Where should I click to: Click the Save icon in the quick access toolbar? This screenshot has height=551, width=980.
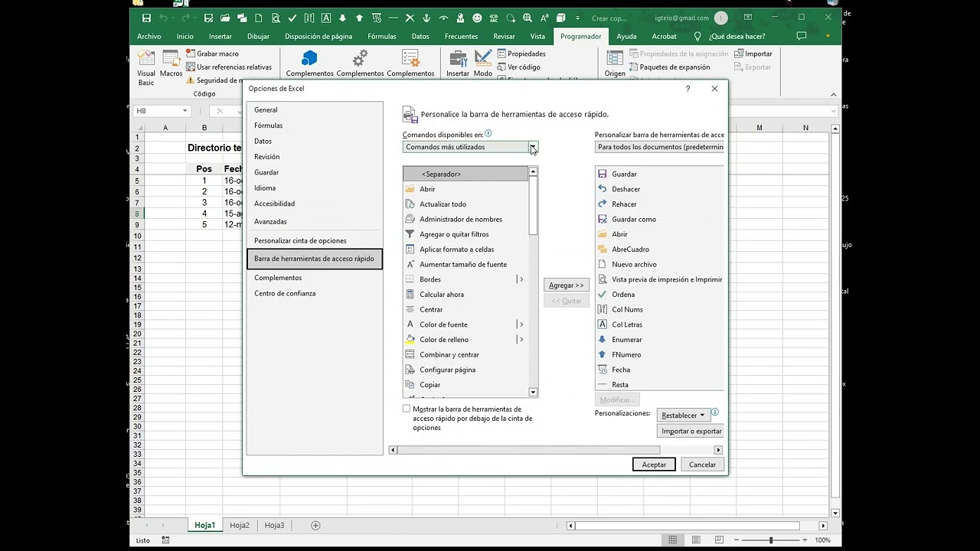(x=146, y=18)
